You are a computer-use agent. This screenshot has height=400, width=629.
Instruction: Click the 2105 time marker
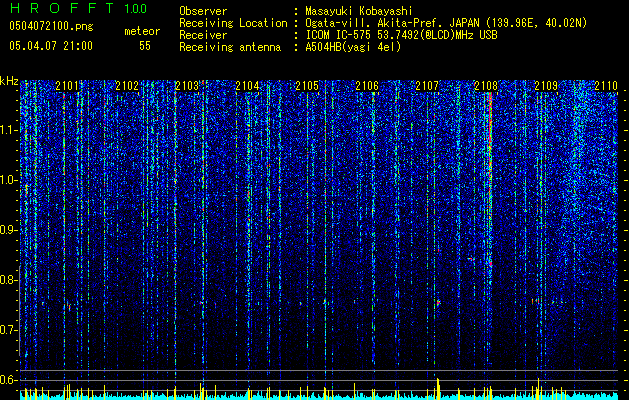pyautogui.click(x=307, y=86)
